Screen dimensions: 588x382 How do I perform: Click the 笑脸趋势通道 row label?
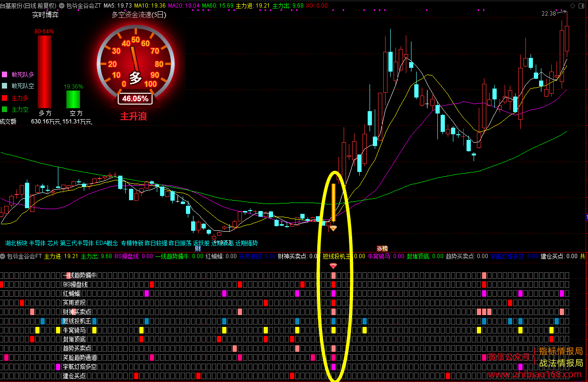click(80, 358)
